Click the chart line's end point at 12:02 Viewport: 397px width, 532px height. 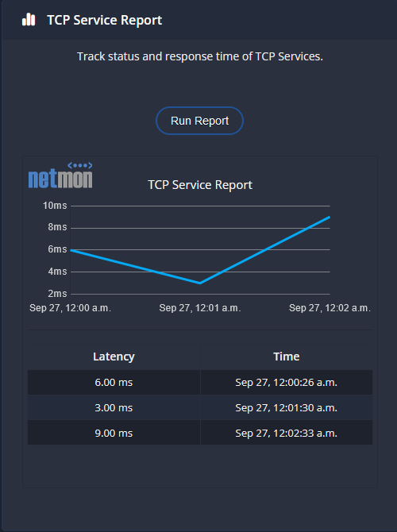pos(329,217)
